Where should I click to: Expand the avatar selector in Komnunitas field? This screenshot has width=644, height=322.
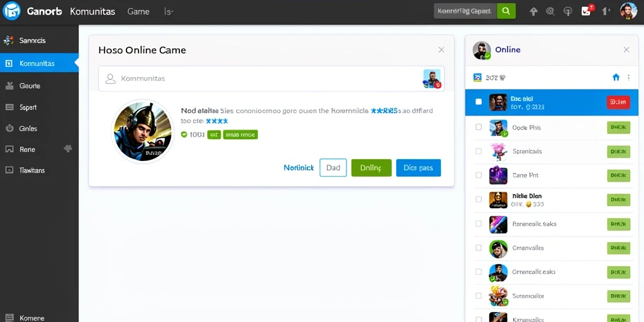[x=432, y=79]
